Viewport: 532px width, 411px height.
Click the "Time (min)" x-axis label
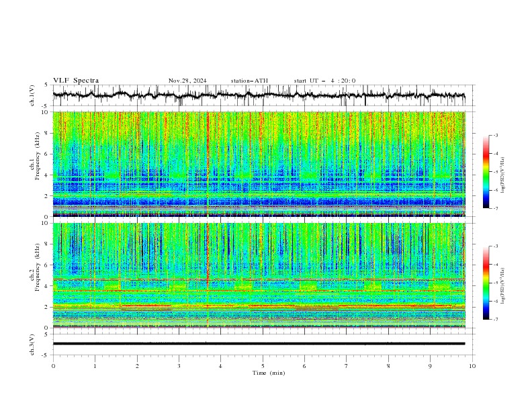(269, 373)
